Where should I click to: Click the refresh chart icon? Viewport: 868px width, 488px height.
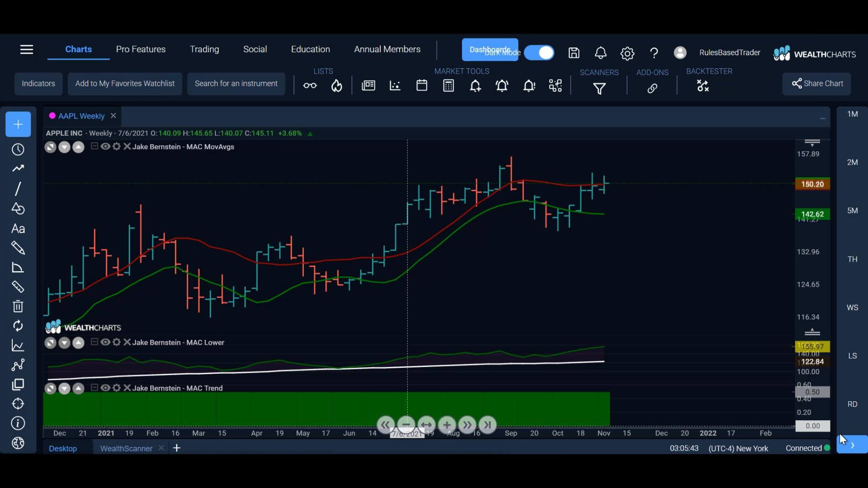pyautogui.click(x=18, y=326)
